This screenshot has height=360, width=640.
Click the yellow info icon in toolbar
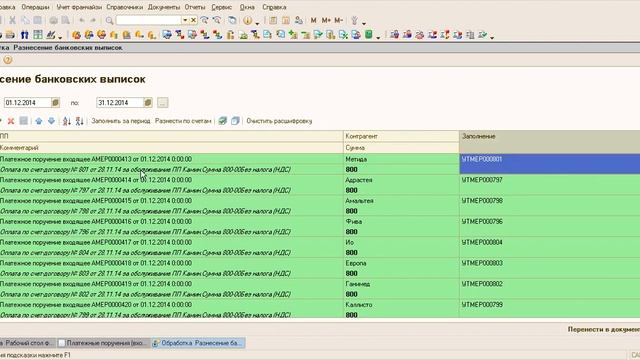(x=247, y=20)
